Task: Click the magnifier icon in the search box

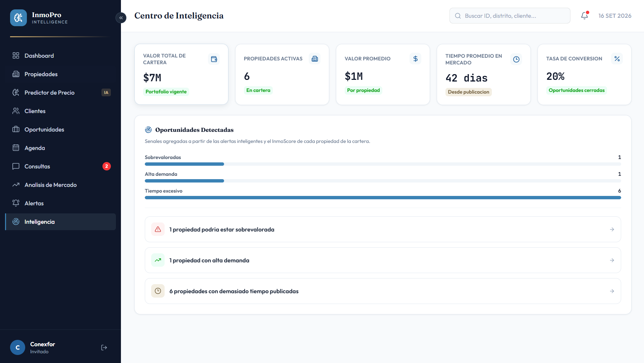Action: [x=458, y=16]
